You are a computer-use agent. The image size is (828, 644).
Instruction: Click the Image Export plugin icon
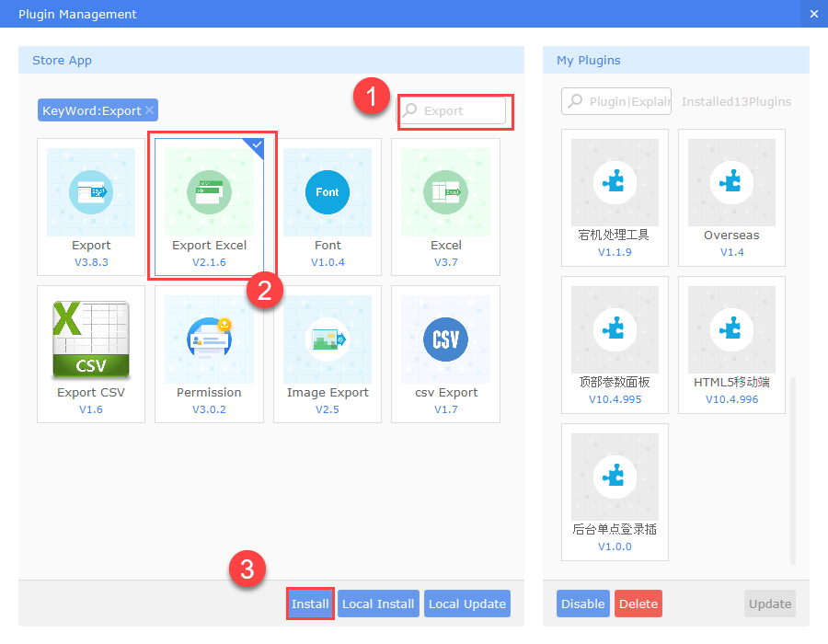(x=328, y=339)
